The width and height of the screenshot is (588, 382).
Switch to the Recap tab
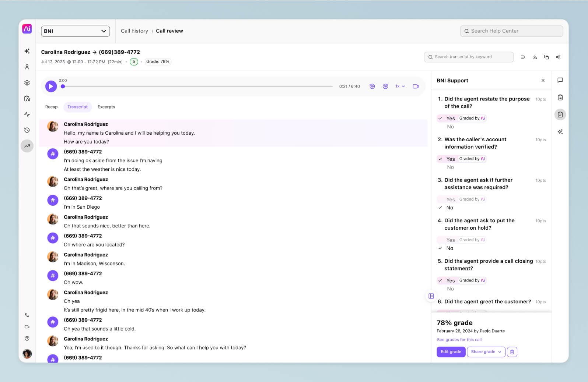click(51, 107)
